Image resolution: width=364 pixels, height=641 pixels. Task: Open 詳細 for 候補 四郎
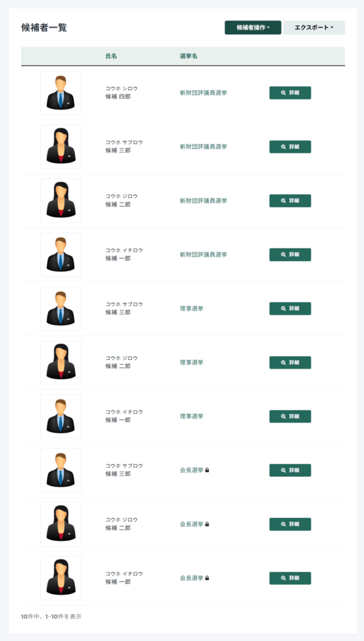(x=290, y=93)
